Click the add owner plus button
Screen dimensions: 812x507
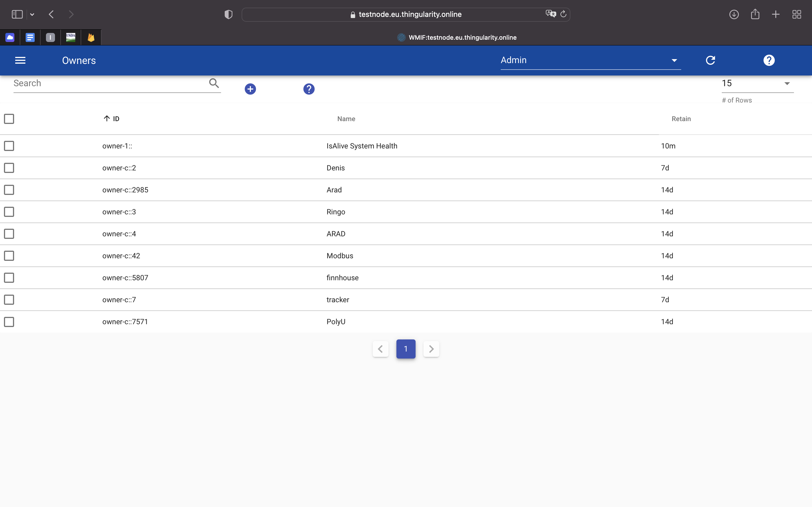click(250, 89)
